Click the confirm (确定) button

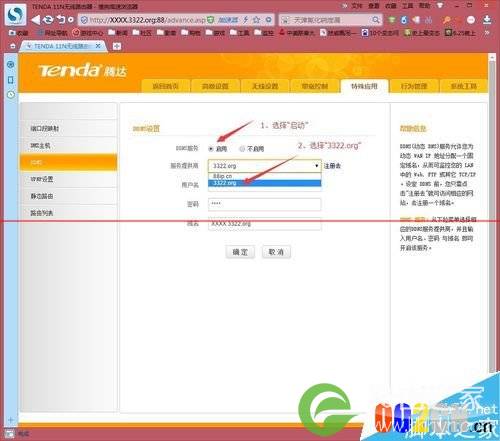(240, 252)
